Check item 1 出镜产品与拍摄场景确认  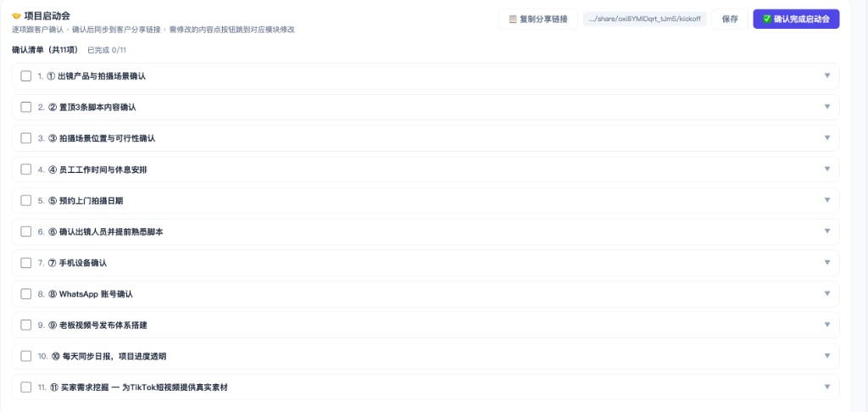pos(26,75)
